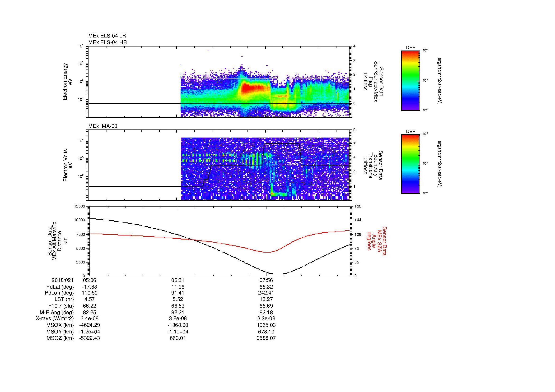The height and width of the screenshot is (392, 555).
Task: Select MSOY value "678.10"
Action: [x=266, y=332]
